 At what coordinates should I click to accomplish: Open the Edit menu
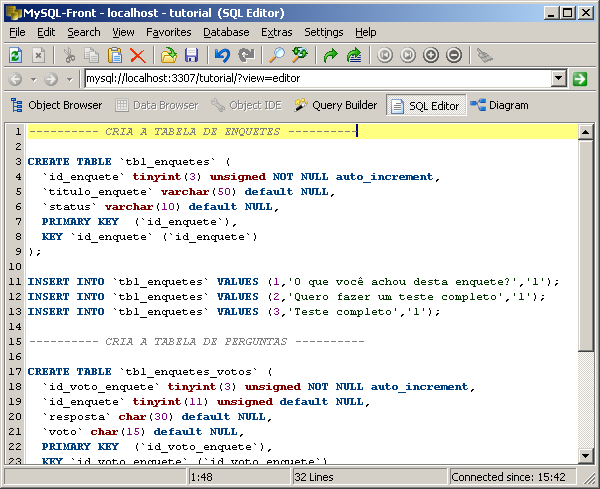[x=46, y=32]
